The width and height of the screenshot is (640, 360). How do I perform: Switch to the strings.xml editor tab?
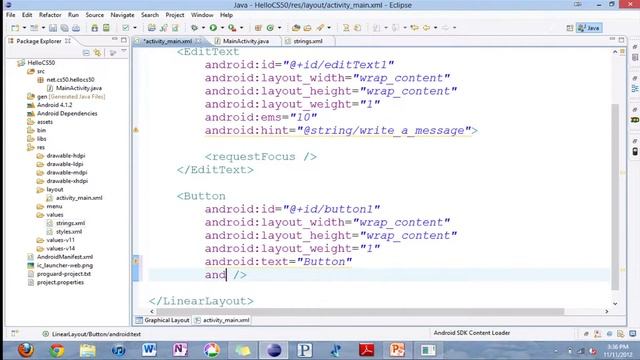pos(308,41)
